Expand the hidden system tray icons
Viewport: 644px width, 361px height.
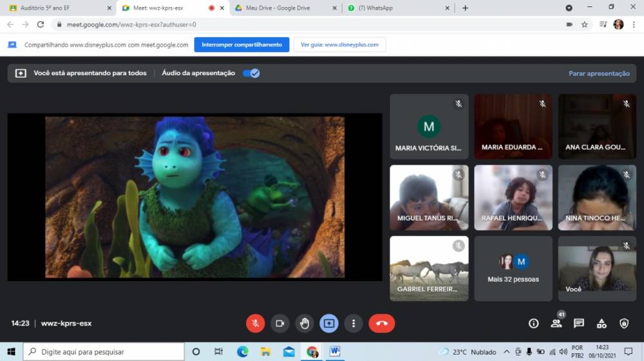coord(507,352)
